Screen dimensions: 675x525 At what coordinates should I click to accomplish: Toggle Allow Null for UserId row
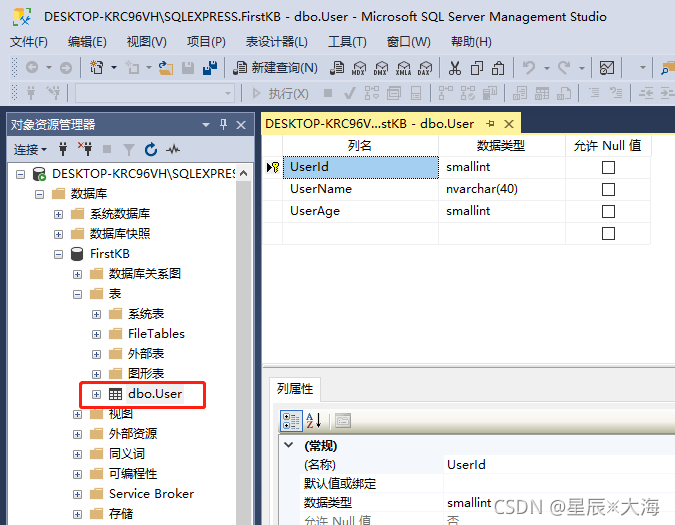pos(608,167)
